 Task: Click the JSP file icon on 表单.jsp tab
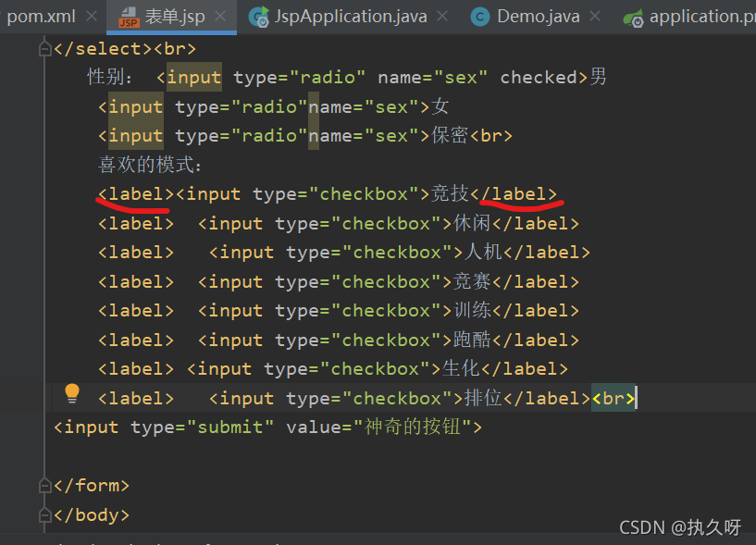(129, 17)
